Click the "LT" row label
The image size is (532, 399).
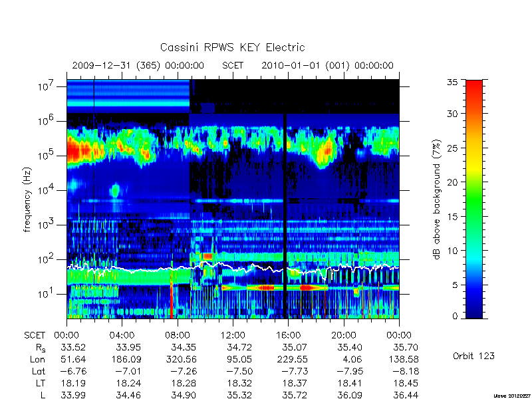40,384
